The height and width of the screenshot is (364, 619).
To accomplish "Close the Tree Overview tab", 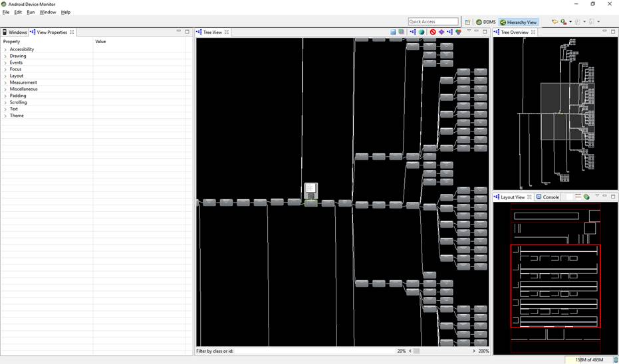I will pyautogui.click(x=533, y=32).
